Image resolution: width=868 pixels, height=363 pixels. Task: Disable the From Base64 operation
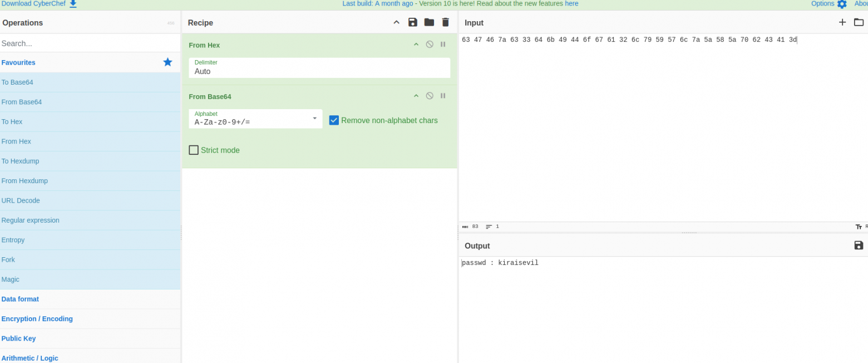click(430, 96)
